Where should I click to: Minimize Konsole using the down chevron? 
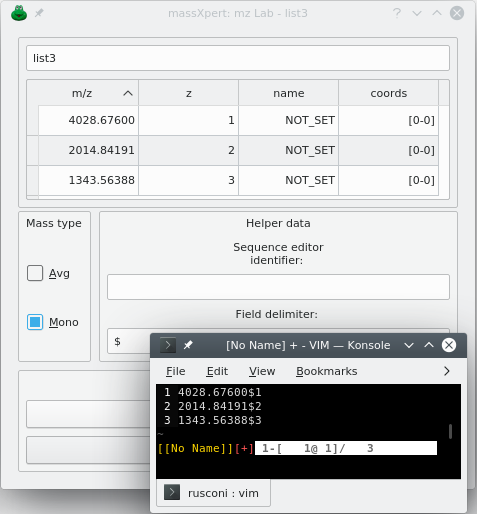[x=409, y=345]
